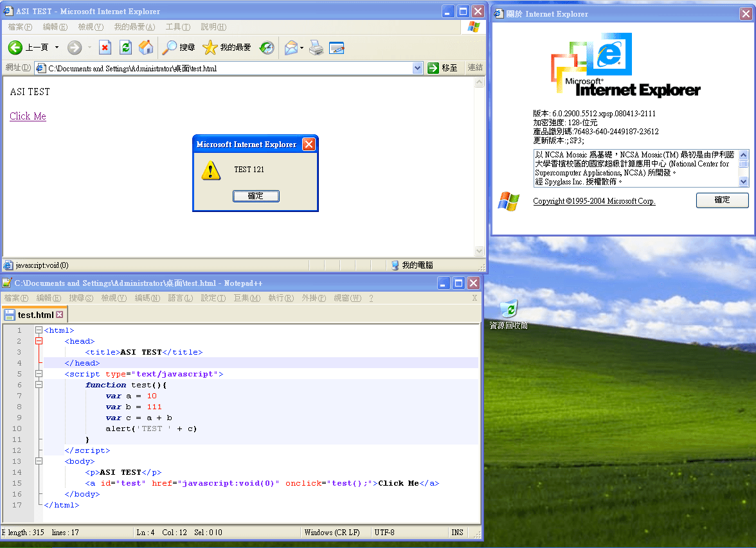Click the Print printer icon

[316, 48]
